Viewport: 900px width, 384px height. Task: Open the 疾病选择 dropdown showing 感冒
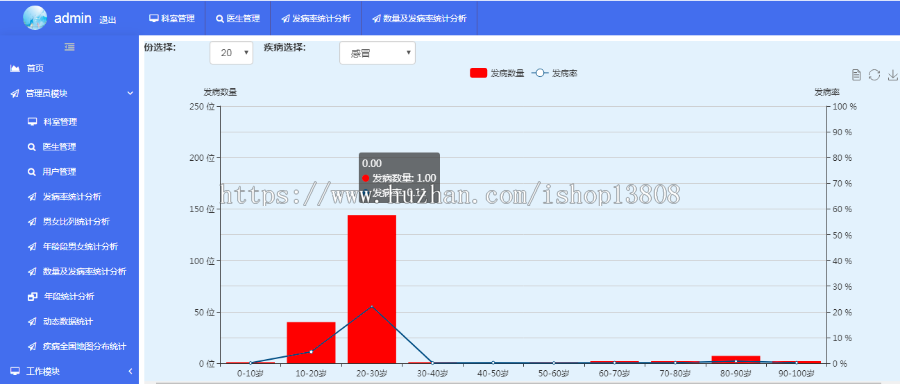pyautogui.click(x=377, y=53)
